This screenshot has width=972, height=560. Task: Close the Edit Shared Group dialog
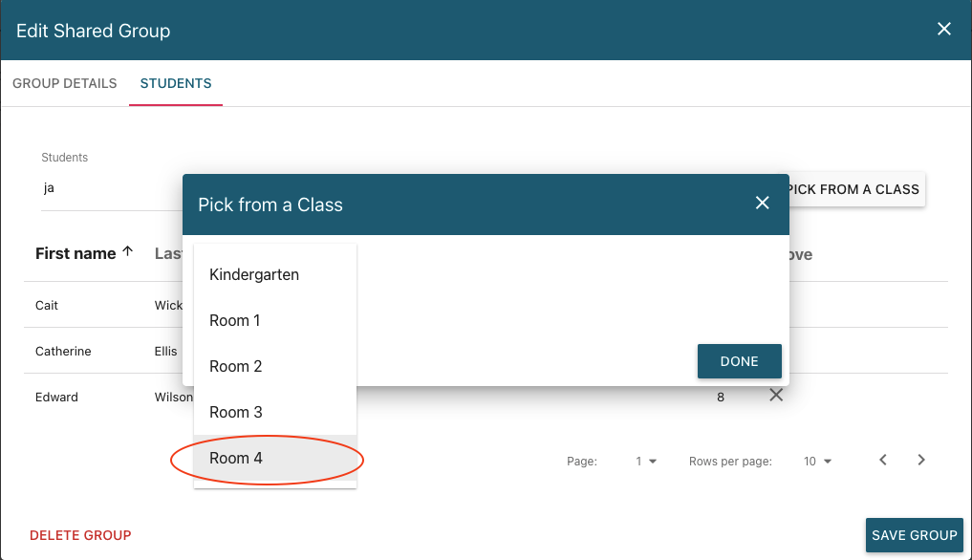[943, 30]
